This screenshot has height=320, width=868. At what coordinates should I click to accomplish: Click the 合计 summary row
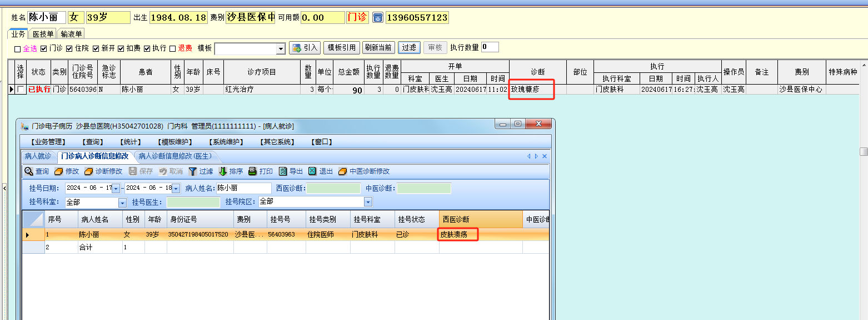[x=285, y=247]
